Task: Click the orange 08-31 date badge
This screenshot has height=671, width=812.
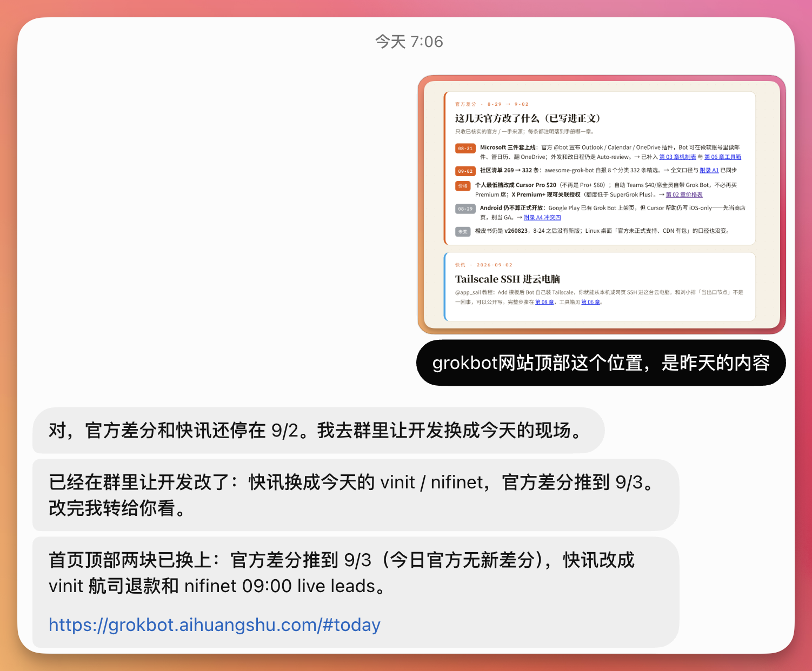Action: (465, 149)
